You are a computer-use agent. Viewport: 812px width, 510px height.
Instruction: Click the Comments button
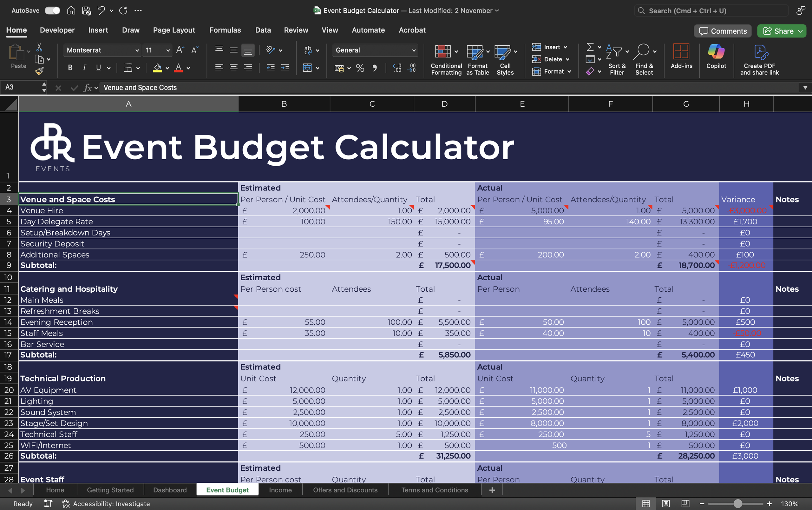coord(722,31)
